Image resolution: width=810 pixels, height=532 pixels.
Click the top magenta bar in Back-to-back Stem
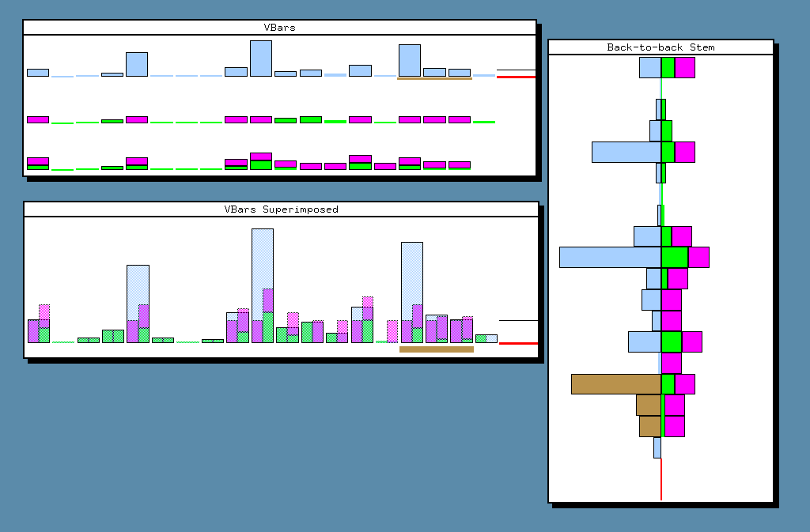tap(685, 68)
